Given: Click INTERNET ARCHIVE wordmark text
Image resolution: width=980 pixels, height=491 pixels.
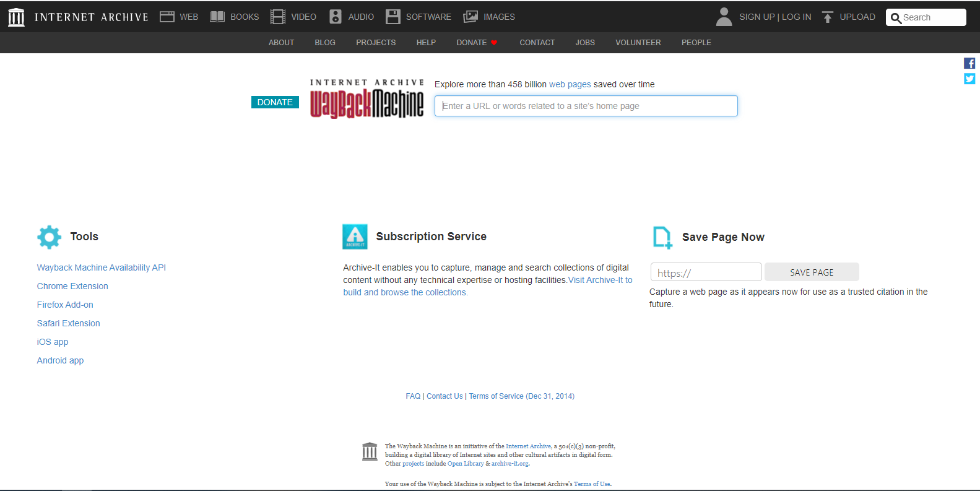Looking at the screenshot, I should click(x=92, y=17).
